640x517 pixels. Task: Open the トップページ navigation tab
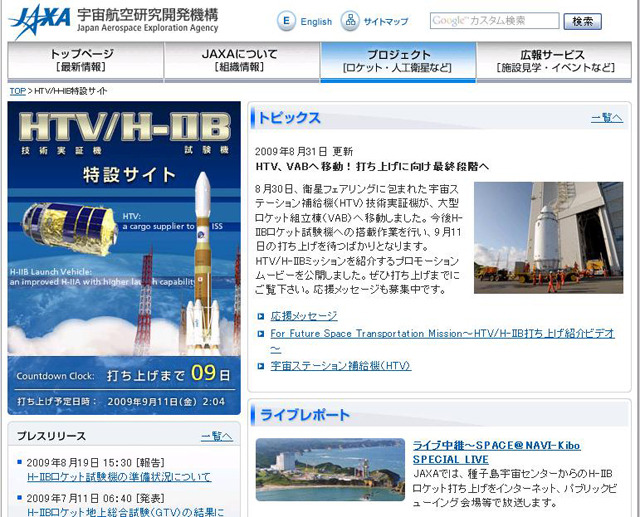[x=85, y=61]
